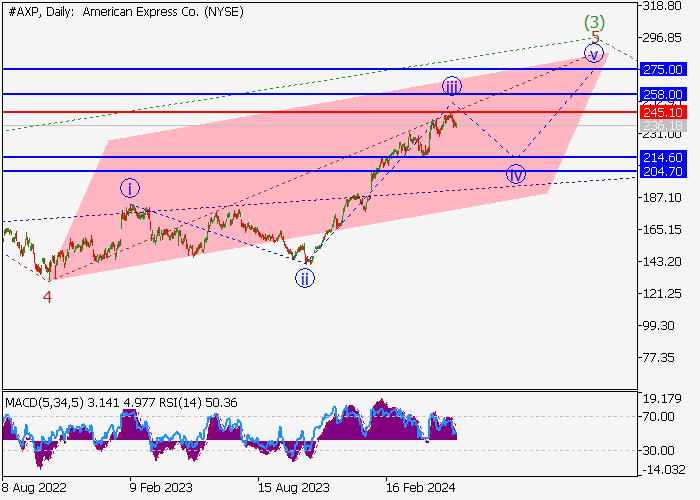Click the 30.00 RSI level value
Viewport: 700px width, 500px height.
tap(658, 451)
